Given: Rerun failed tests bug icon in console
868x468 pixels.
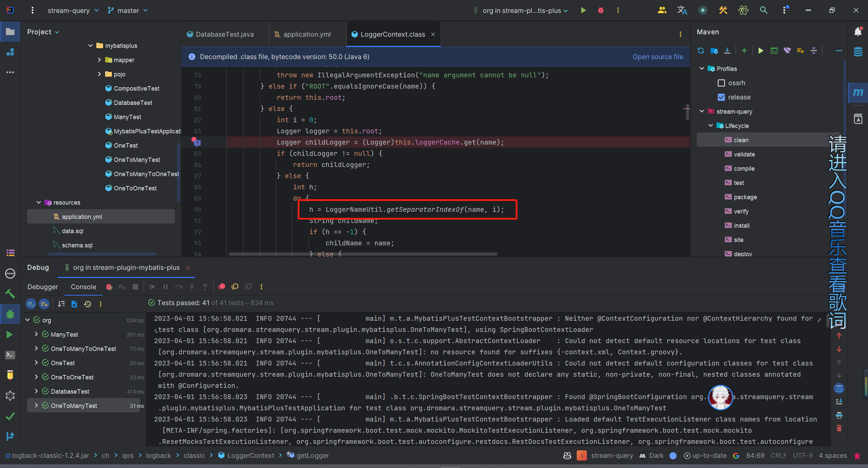Looking at the screenshot, I should [x=109, y=287].
